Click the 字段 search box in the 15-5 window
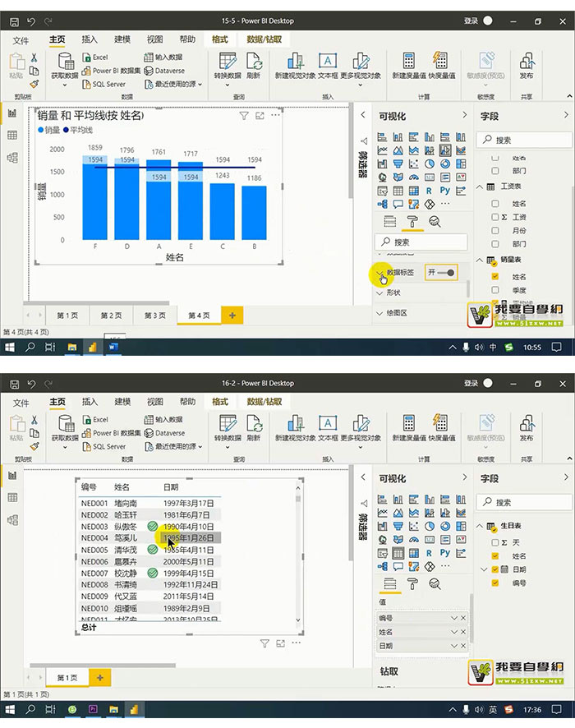The image size is (575, 728). pos(524,141)
